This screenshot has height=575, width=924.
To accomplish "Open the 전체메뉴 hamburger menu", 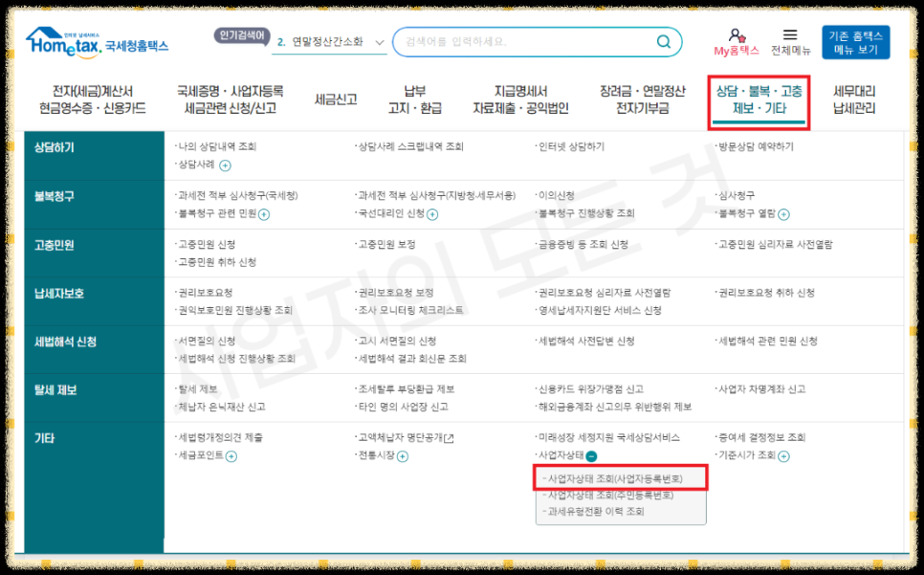I will coord(792,40).
